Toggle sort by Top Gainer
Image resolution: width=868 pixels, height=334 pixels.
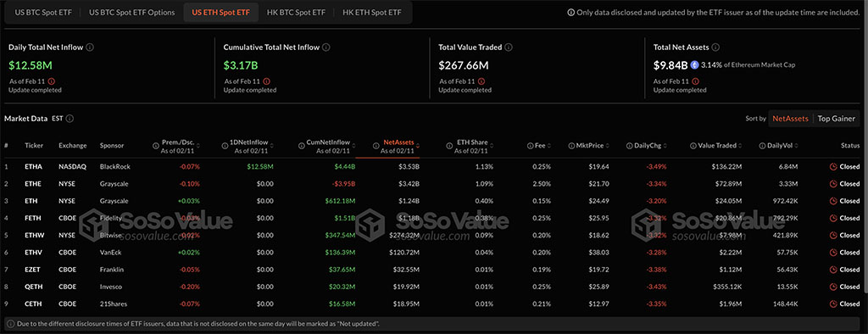[836, 119]
